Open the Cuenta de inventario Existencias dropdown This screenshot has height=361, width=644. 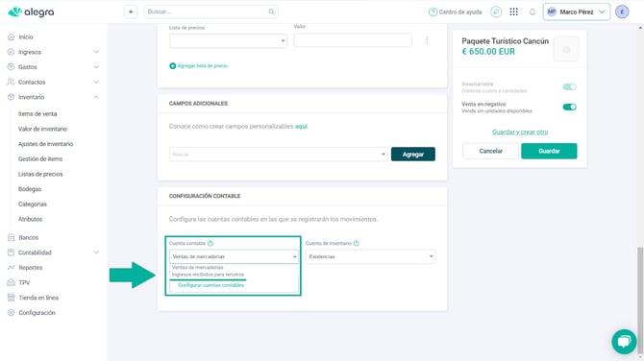coord(370,256)
